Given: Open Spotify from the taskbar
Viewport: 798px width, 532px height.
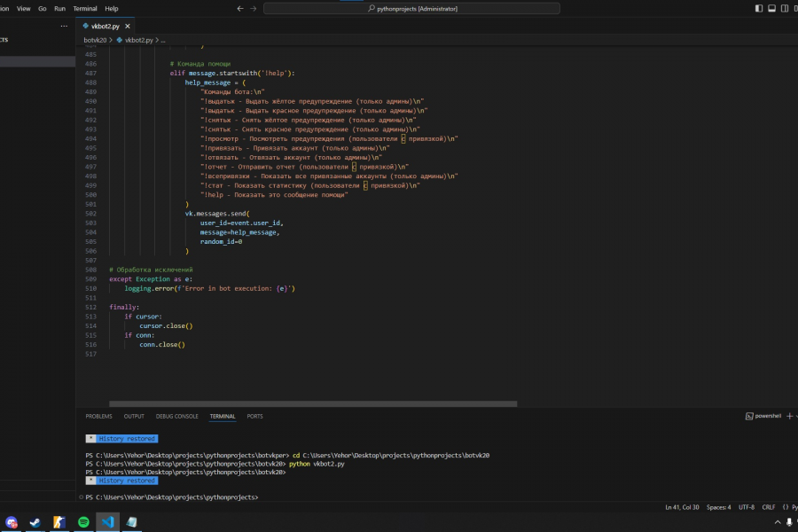Looking at the screenshot, I should coord(83,522).
